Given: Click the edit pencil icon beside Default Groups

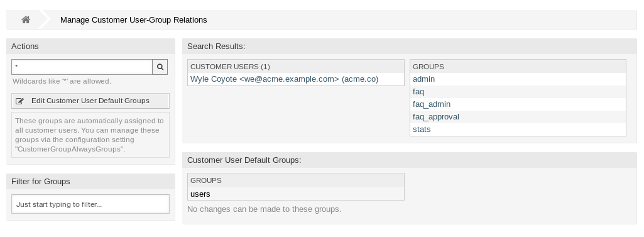Looking at the screenshot, I should click(x=19, y=101).
